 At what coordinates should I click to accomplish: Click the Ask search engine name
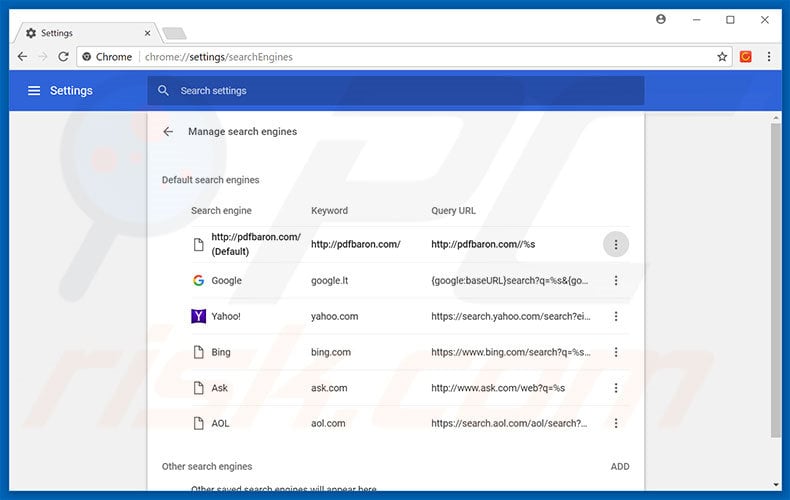coord(219,388)
